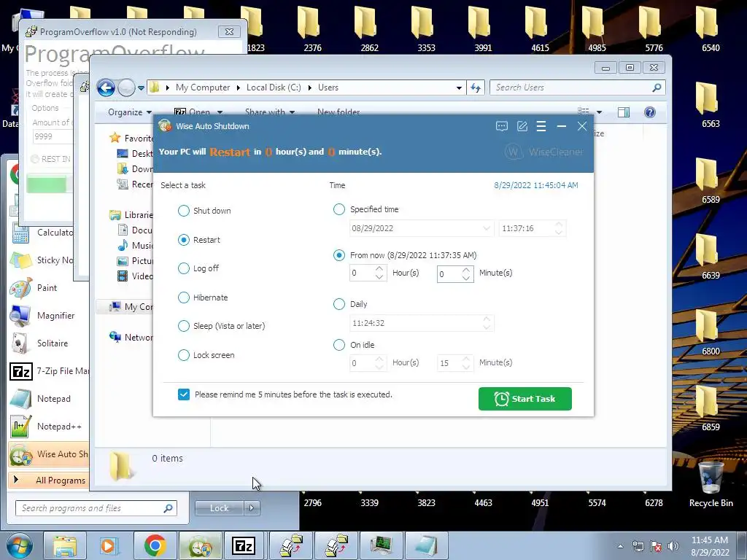Click the From now Hour(s) stepper field
This screenshot has height=560, width=747.
[368, 273]
